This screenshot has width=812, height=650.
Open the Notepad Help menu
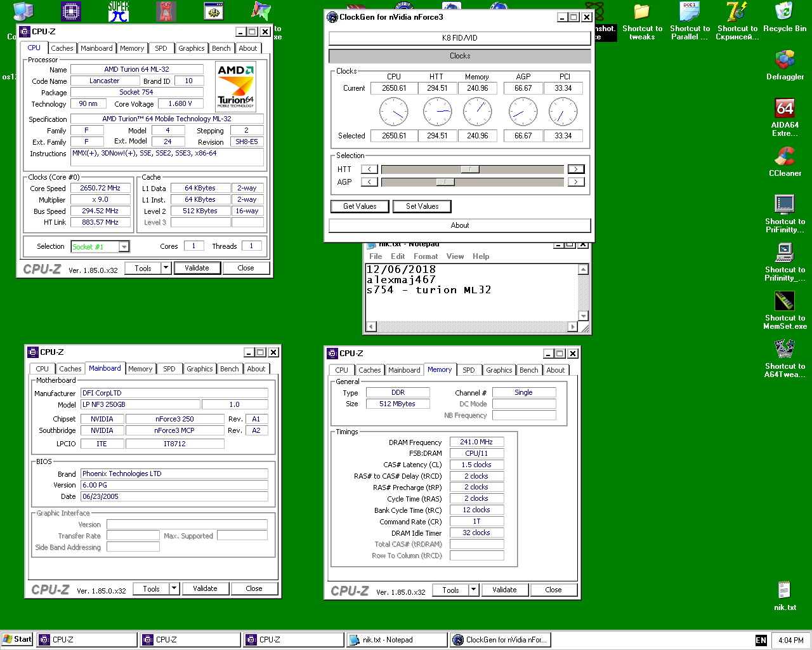[481, 256]
